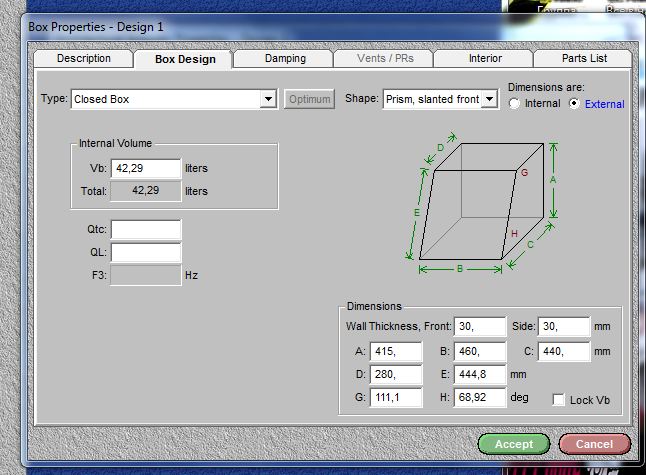Open the Shape dropdown list
This screenshot has width=646, height=475.
coord(488,99)
